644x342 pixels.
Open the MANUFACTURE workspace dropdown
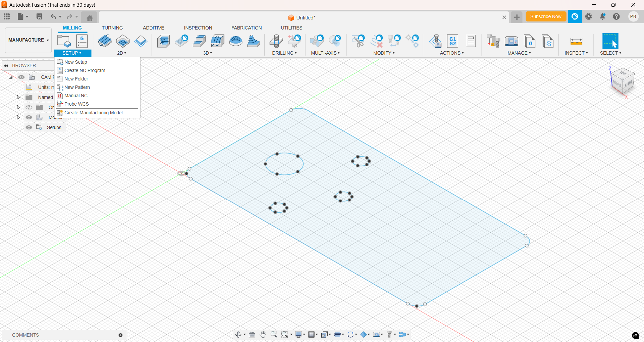29,40
